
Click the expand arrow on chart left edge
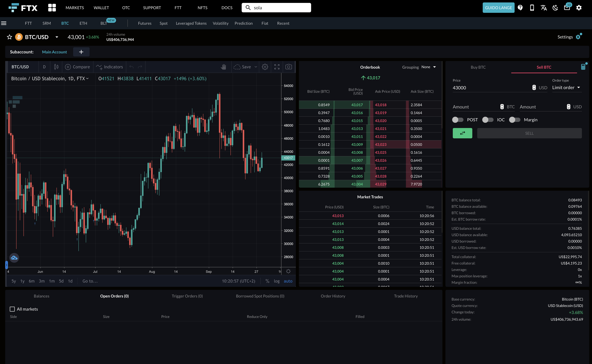pyautogui.click(x=7, y=265)
